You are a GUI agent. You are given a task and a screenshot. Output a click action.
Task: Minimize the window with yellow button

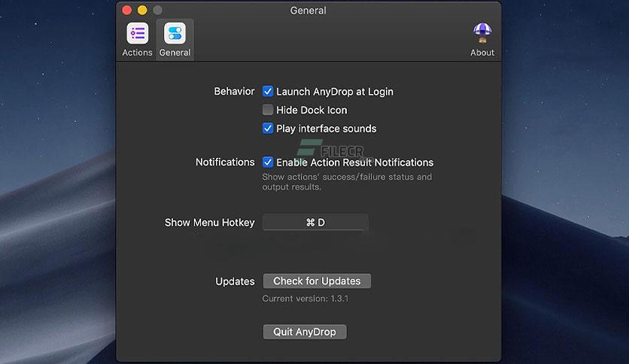(x=142, y=10)
